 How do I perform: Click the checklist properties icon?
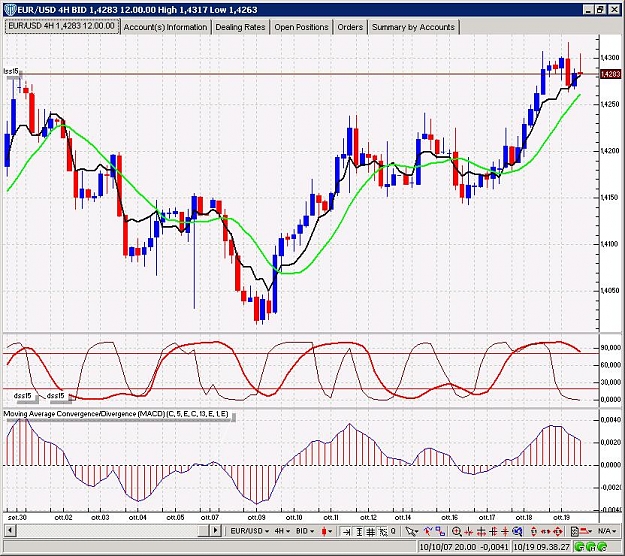pos(574,532)
